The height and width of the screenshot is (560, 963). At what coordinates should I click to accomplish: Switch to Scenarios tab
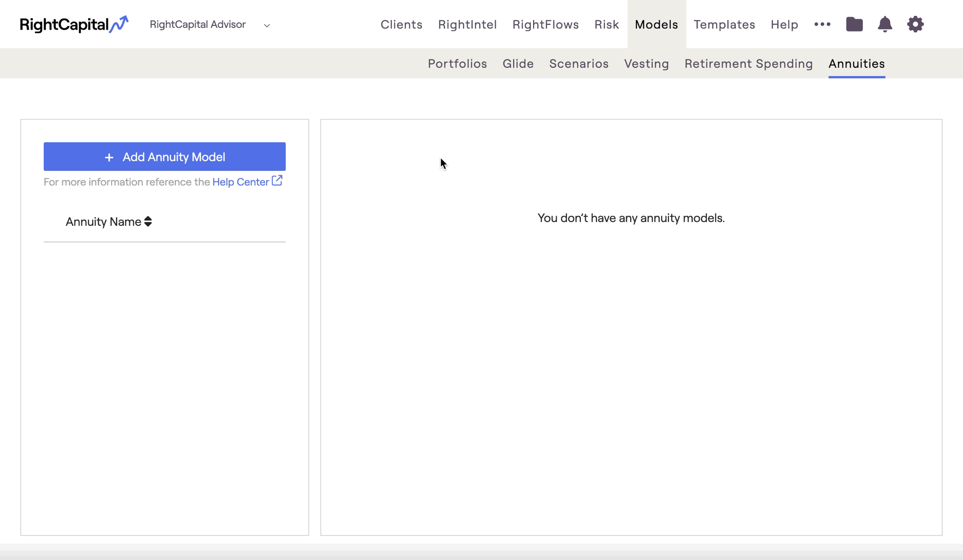579,64
